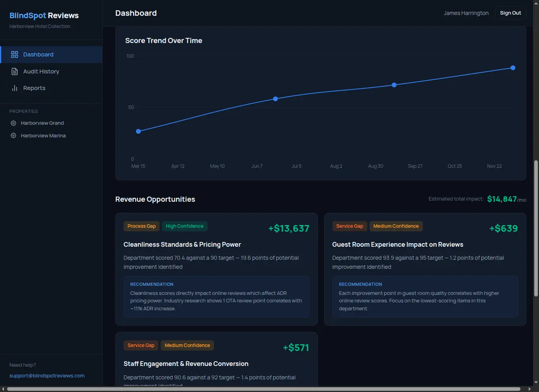Select the Dashboard grid icon in sidebar
Screen dimensions: 539x392
click(15, 54)
